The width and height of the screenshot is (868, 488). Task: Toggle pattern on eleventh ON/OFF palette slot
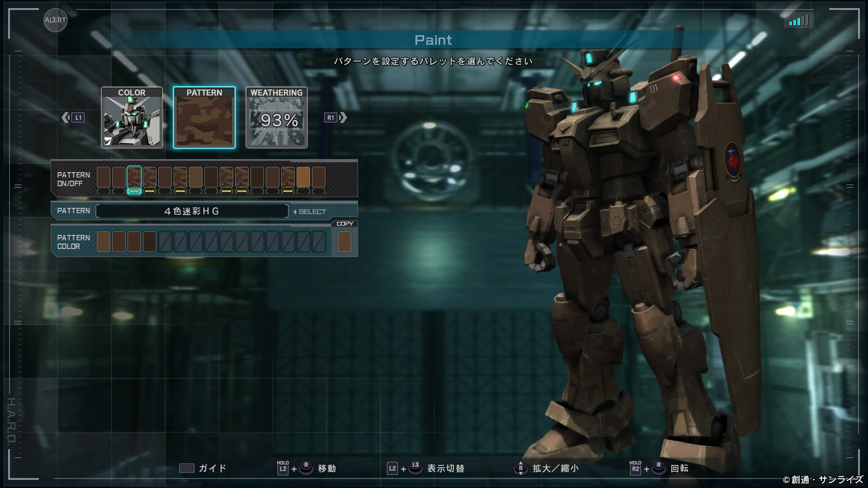pyautogui.click(x=257, y=180)
